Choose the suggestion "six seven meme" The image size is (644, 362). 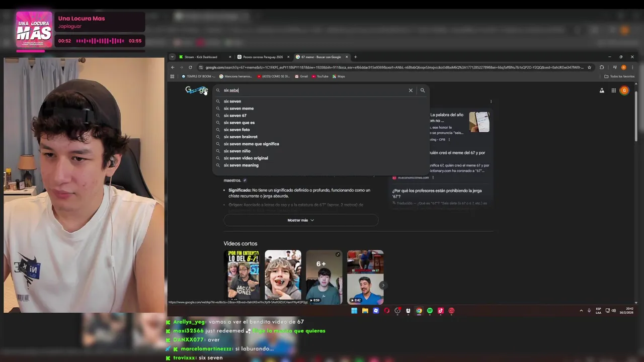[x=321, y=108]
